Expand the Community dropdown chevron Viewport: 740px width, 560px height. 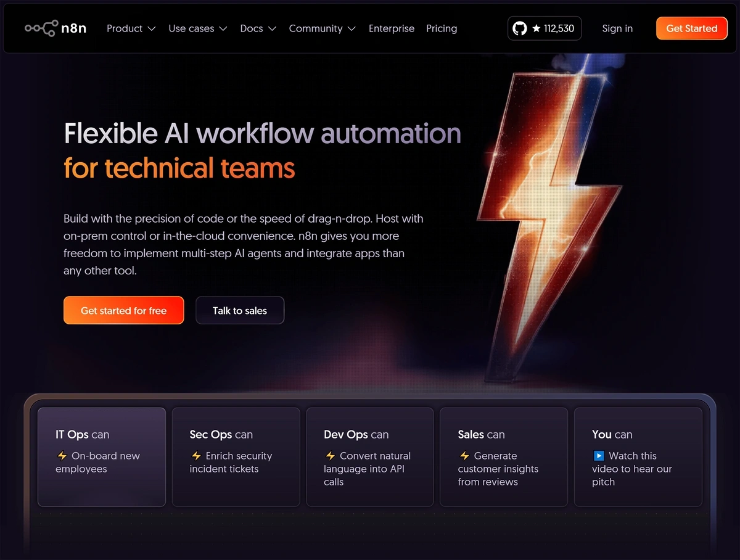(351, 29)
